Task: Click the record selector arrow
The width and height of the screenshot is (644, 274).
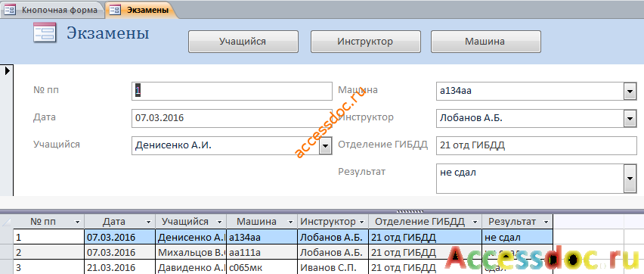Action: pos(7,70)
